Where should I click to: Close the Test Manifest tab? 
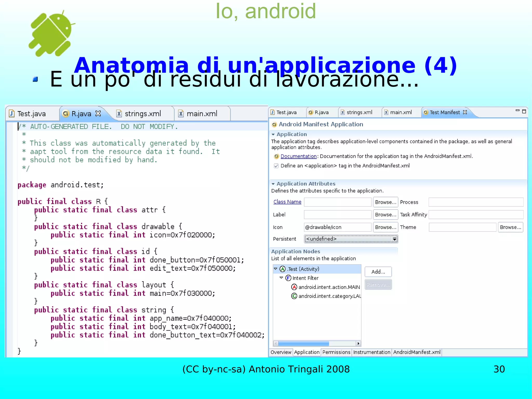coord(465,112)
